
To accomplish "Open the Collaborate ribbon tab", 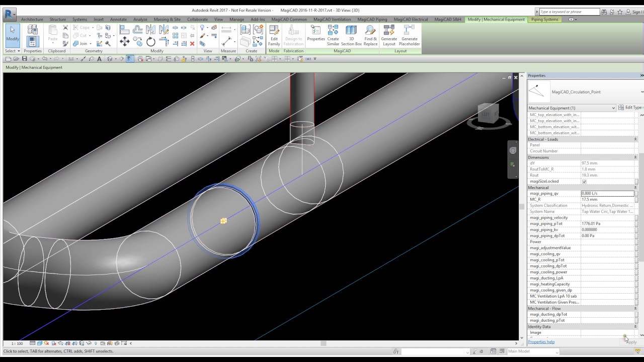I will tap(197, 20).
